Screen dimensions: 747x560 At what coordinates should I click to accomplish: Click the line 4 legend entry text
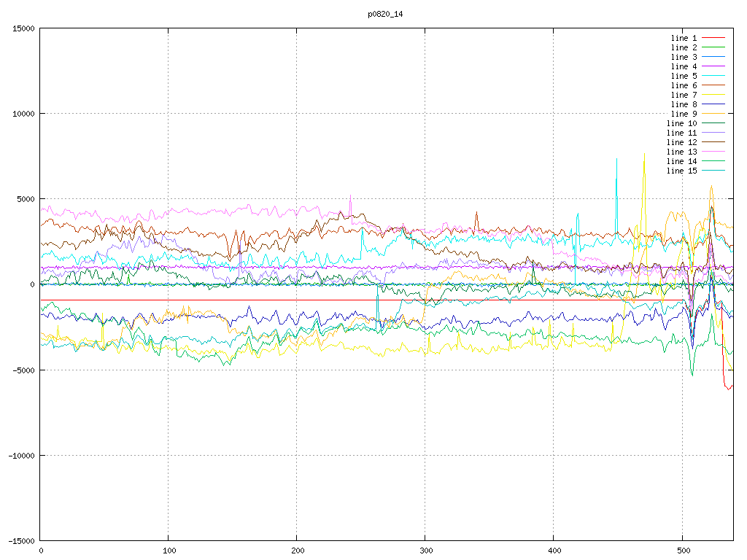point(684,66)
